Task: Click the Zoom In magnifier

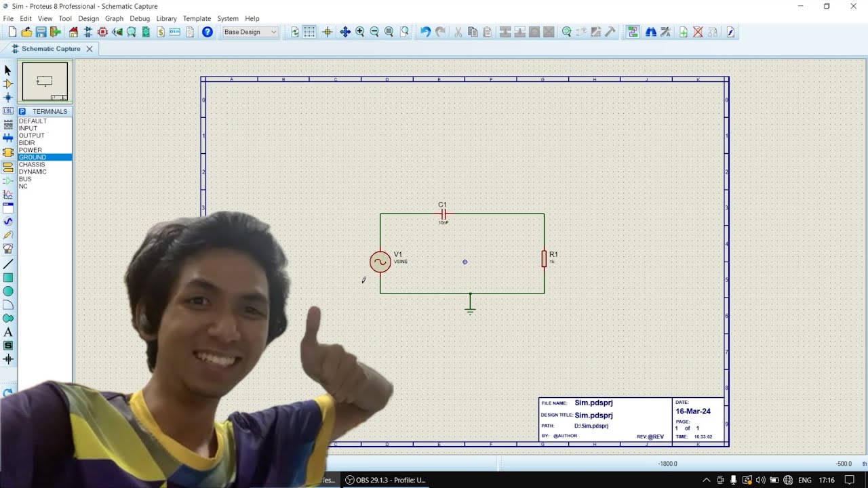Action: click(359, 32)
